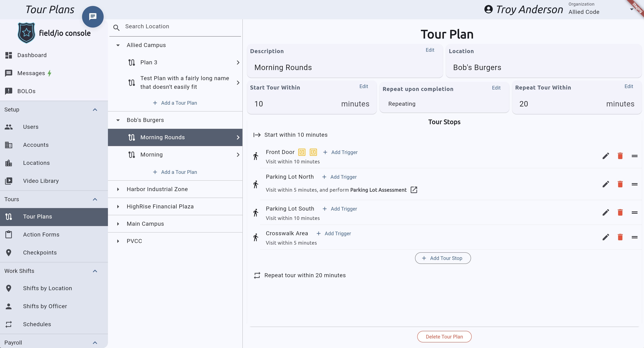Click the Checkpoints pin icon

pyautogui.click(x=9, y=253)
